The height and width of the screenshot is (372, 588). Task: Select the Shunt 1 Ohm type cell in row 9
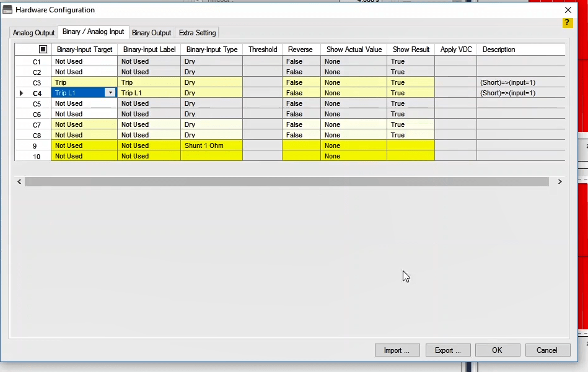(x=211, y=145)
